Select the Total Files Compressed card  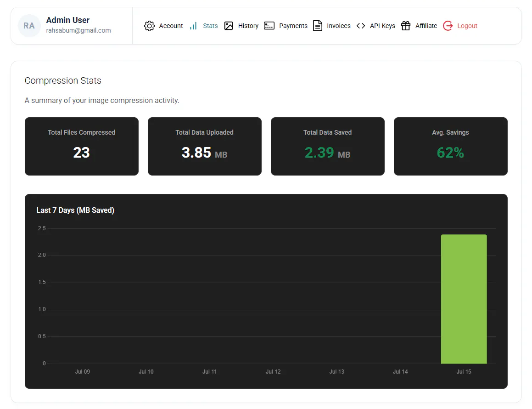(81, 147)
